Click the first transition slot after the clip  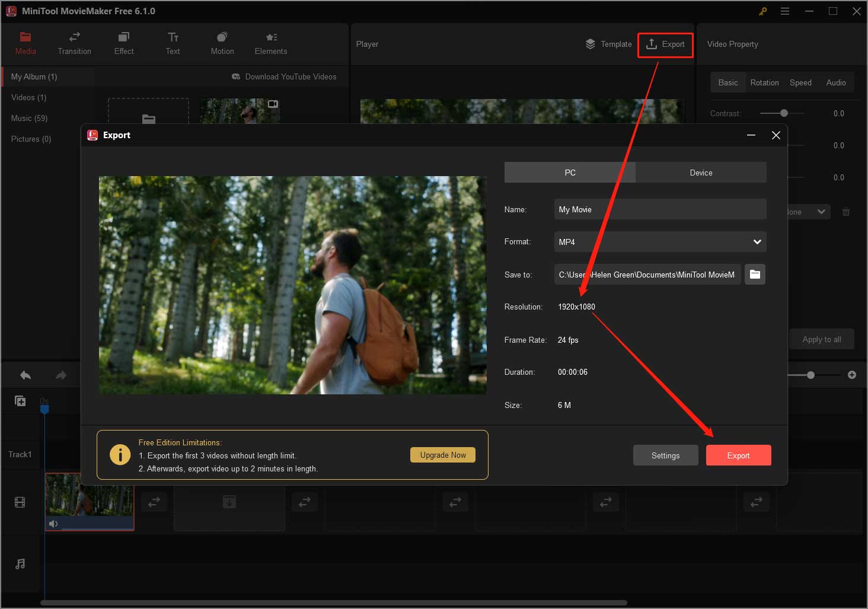[154, 502]
